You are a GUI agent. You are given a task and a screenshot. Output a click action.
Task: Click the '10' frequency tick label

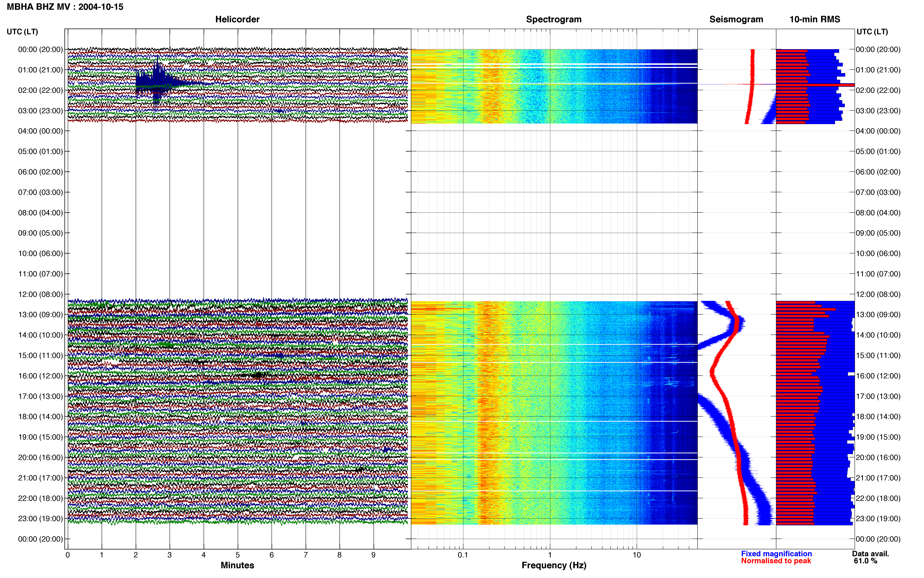tap(636, 555)
